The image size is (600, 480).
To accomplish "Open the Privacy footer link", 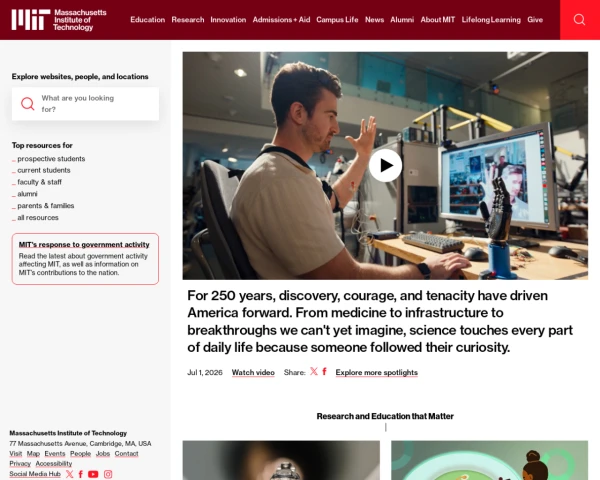I will point(20,464).
